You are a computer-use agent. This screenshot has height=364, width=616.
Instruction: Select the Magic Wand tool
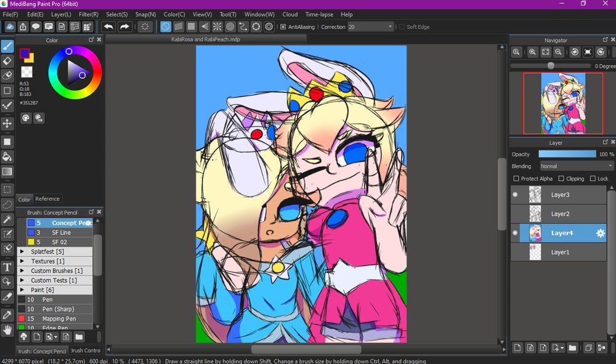(7, 219)
